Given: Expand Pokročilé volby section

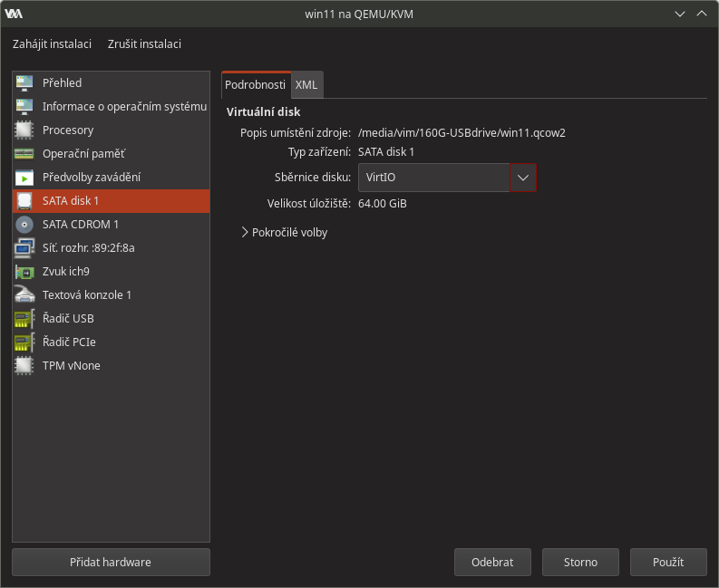Looking at the screenshot, I should (x=285, y=232).
